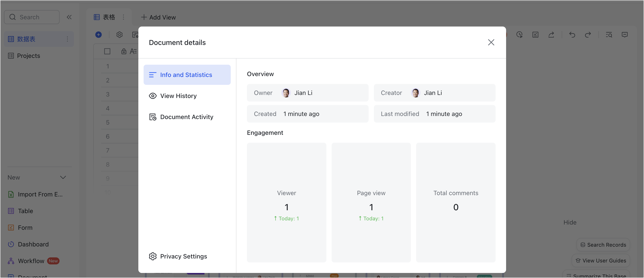Click the redo arrow icon
This screenshot has height=278, width=644.
pyautogui.click(x=588, y=35)
